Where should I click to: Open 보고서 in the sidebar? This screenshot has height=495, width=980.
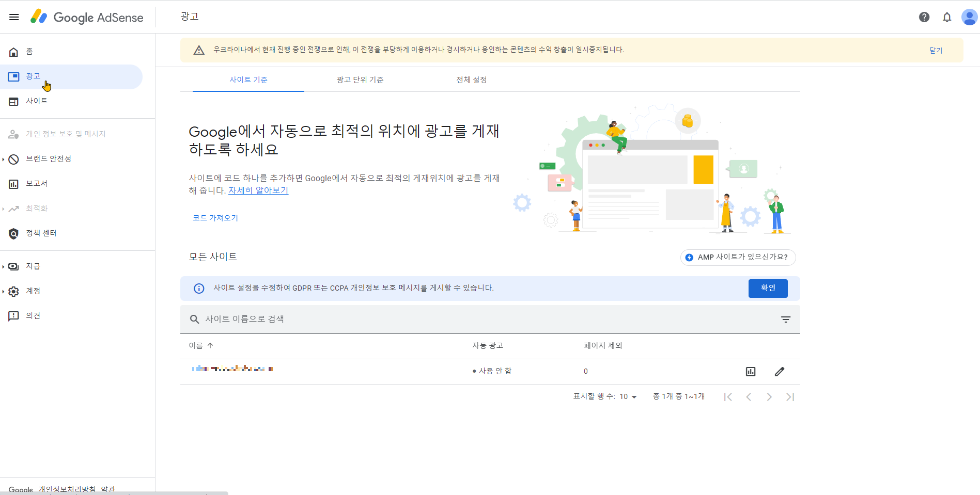click(x=71, y=184)
